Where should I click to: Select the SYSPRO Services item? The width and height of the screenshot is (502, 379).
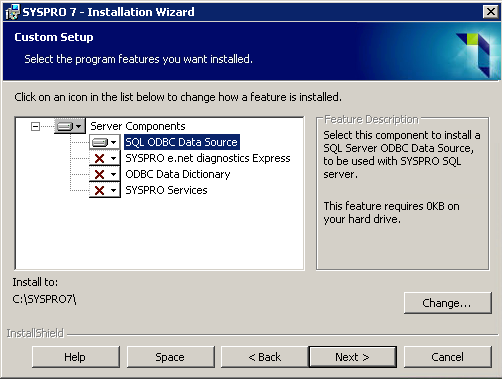click(x=166, y=190)
